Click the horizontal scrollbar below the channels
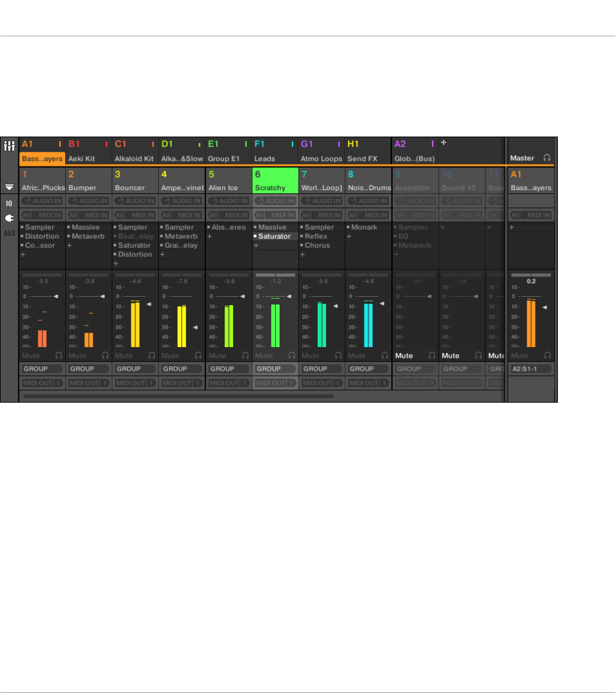The image size is (616, 693). point(178,396)
